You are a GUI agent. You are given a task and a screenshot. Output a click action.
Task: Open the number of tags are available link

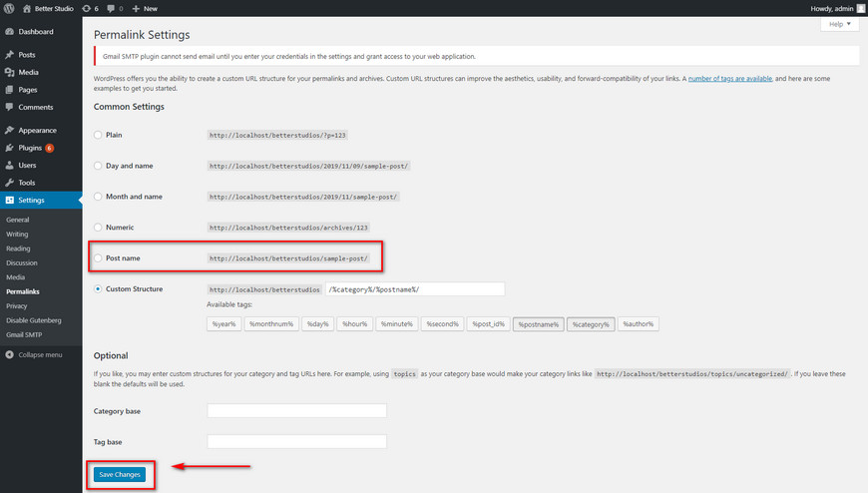(x=730, y=79)
